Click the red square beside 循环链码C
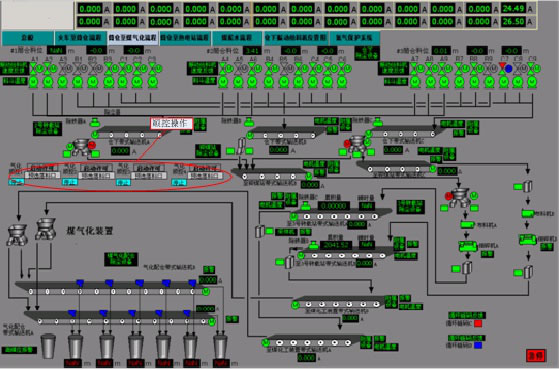Viewport: 559px width, 370px height. (x=478, y=323)
